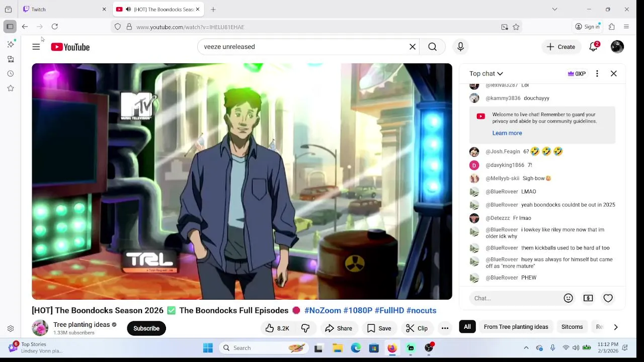The width and height of the screenshot is (644, 362).
Task: Open the #FullHD hashtag link
Action: click(x=389, y=310)
